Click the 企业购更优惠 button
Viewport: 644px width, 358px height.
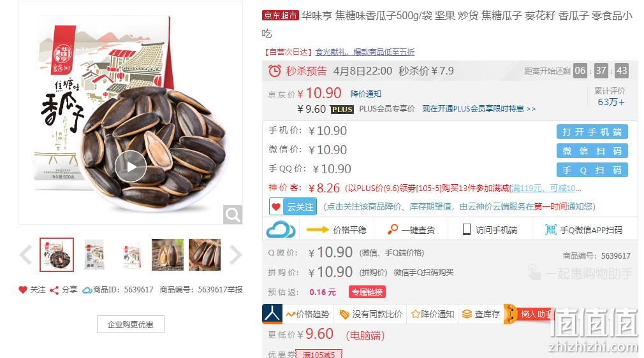point(131,324)
